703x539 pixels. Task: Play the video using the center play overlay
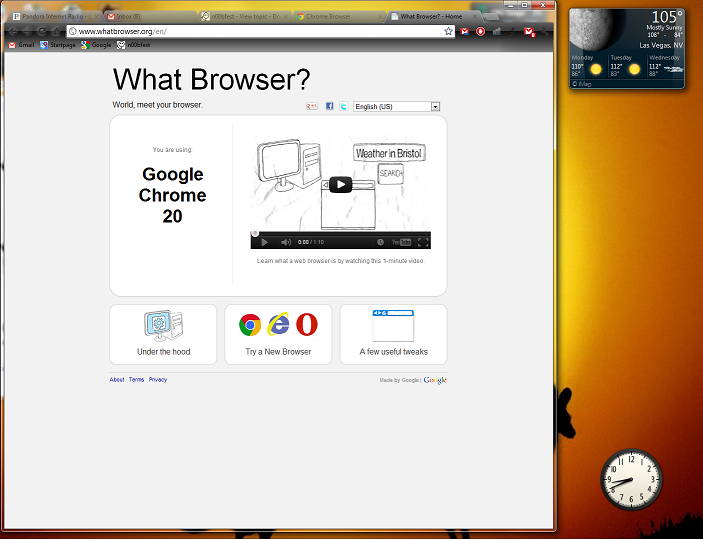[x=340, y=184]
